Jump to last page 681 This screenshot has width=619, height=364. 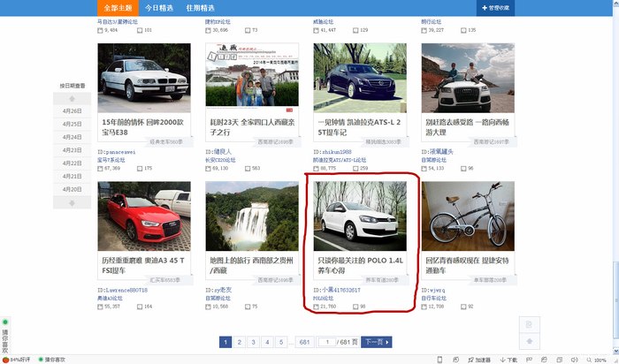click(x=305, y=342)
